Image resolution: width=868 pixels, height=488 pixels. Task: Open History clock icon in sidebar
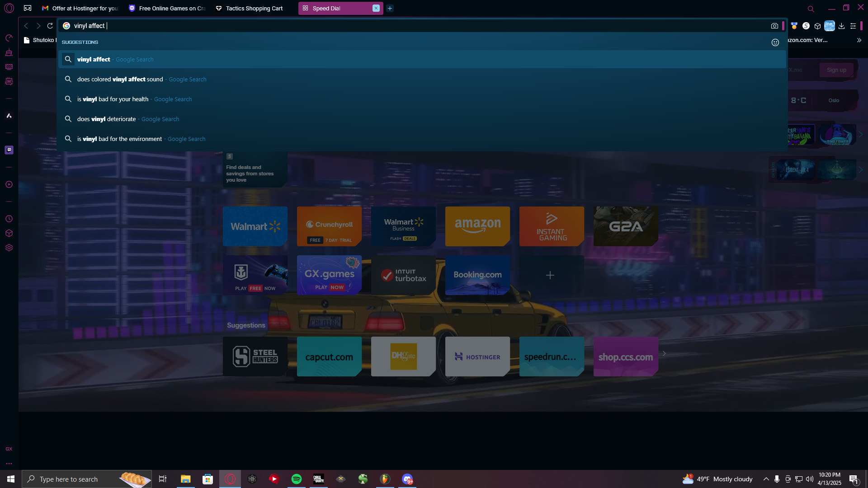point(9,219)
